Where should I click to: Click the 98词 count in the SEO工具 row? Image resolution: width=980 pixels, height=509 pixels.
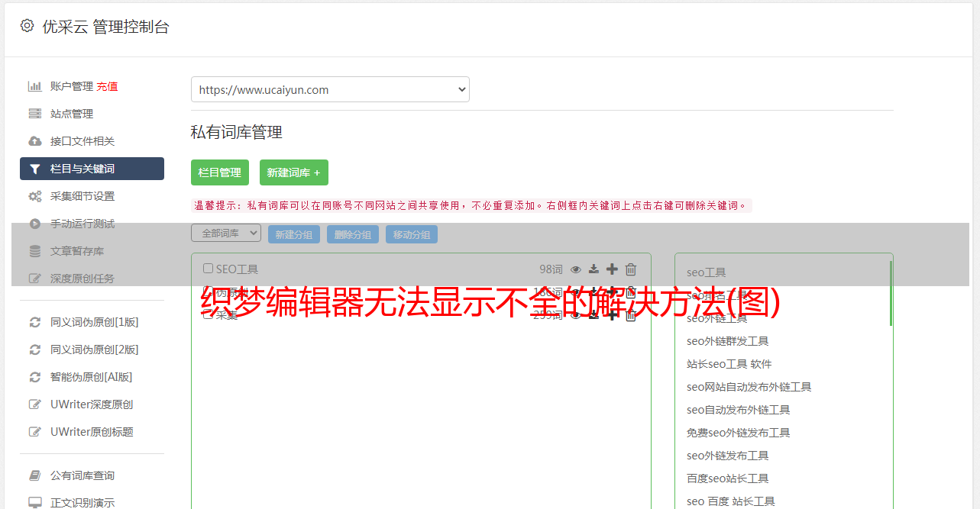[551, 269]
